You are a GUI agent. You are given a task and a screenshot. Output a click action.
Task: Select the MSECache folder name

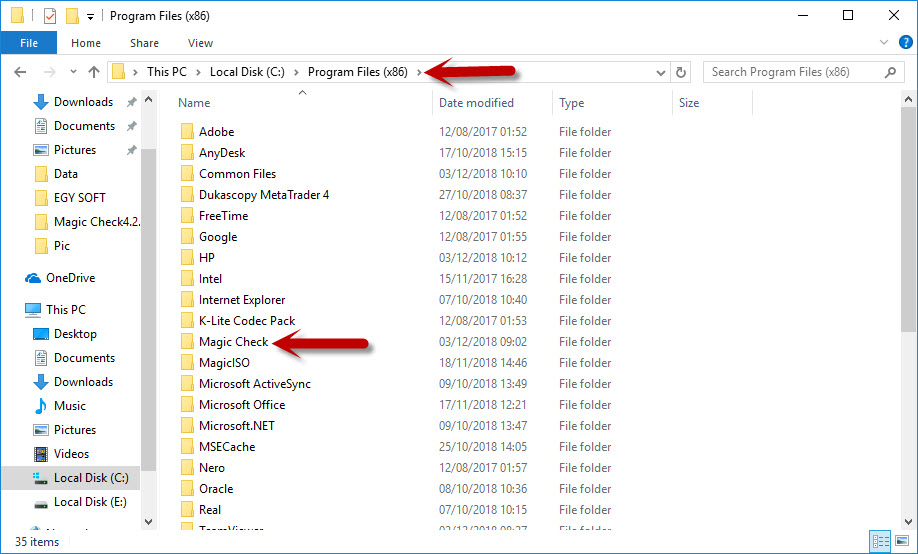pos(227,447)
